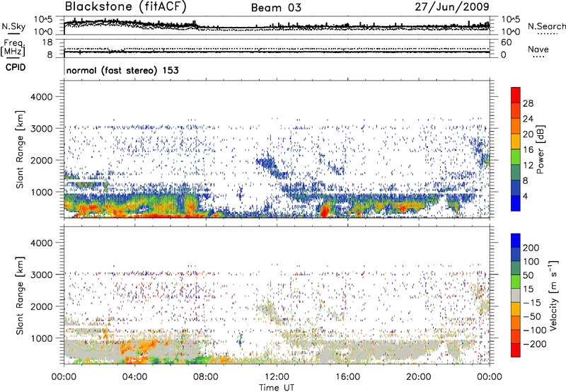
Task: Click the 16:00 time tick label
Action: (347, 377)
